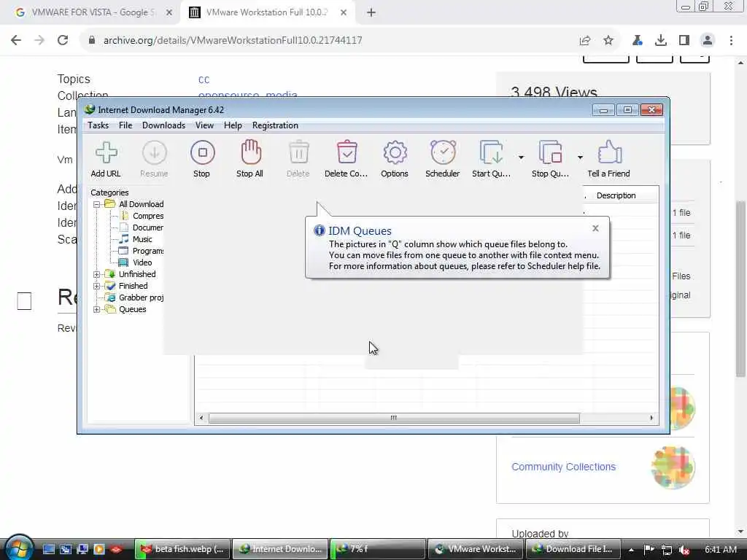Click the Tell a Friend thumbs-up icon

[x=609, y=159]
